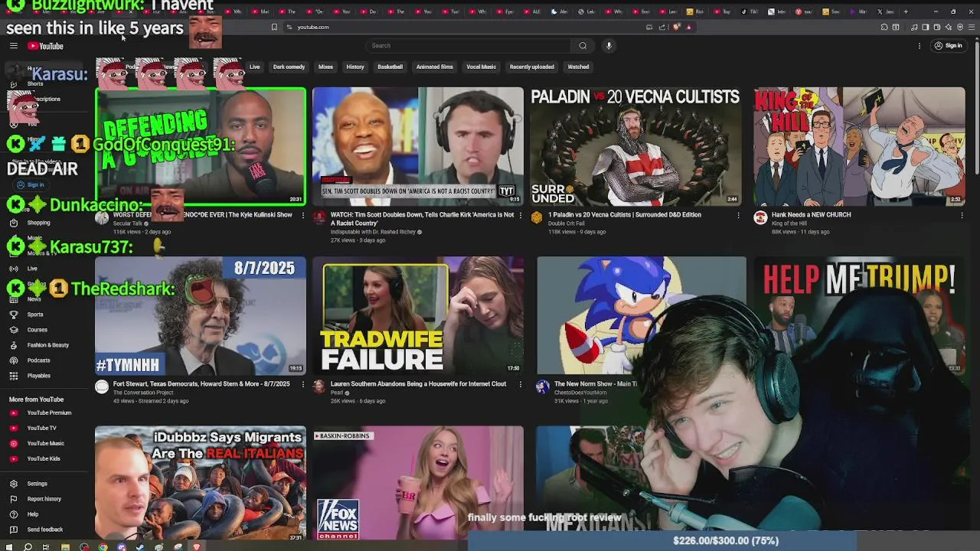
Task: Open Fashion & Beauty in the sidebar
Action: tap(47, 345)
